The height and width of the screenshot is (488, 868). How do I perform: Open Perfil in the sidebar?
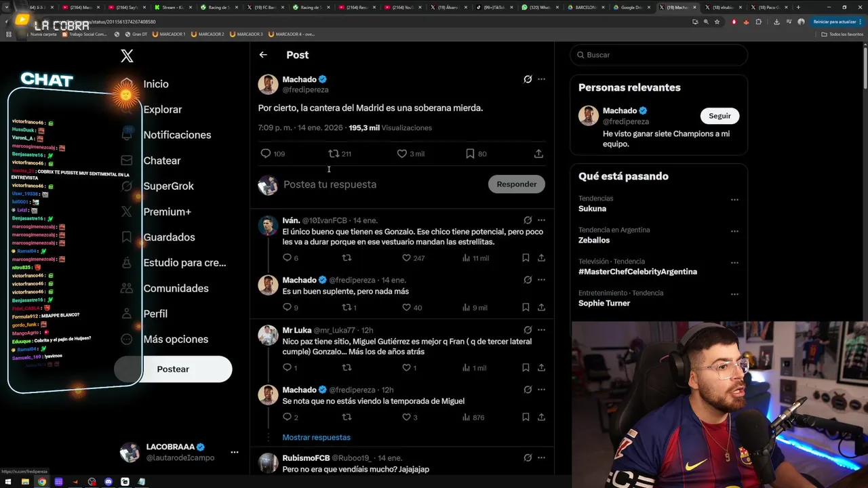click(x=155, y=314)
